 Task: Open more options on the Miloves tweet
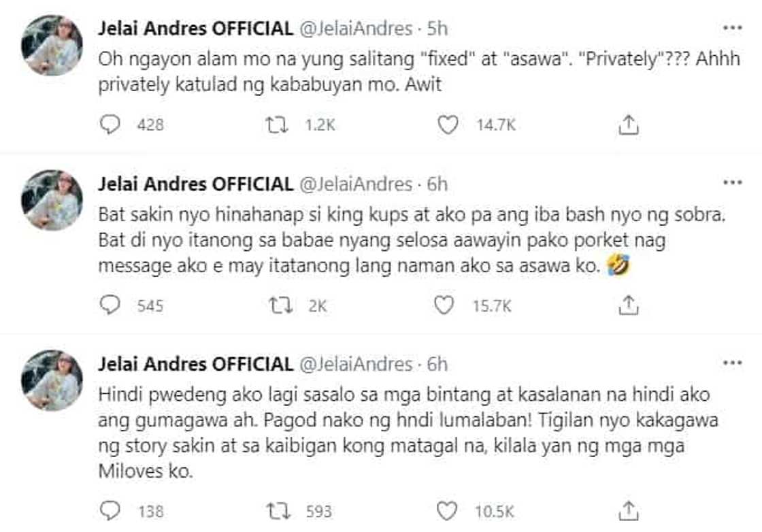(x=732, y=364)
